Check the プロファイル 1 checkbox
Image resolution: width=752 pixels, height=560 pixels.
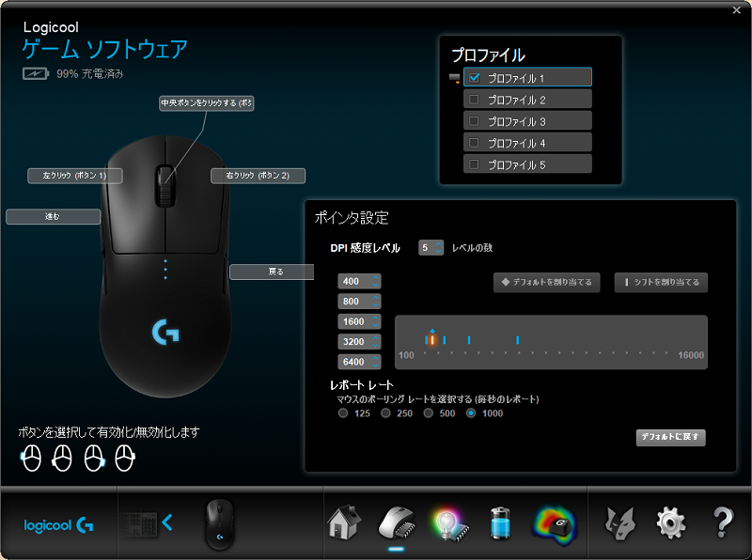pyautogui.click(x=475, y=78)
